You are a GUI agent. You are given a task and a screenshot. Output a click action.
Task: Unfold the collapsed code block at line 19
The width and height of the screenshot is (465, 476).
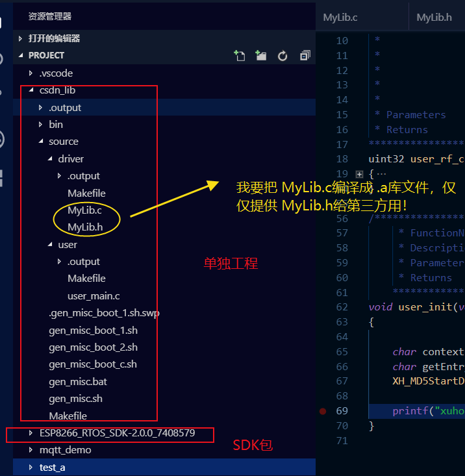click(359, 174)
